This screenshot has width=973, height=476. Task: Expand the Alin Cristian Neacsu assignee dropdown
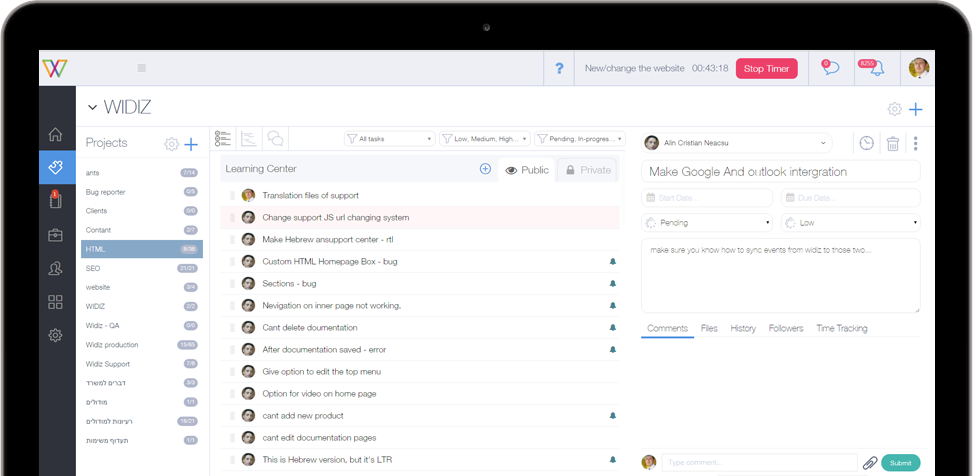tap(737, 143)
